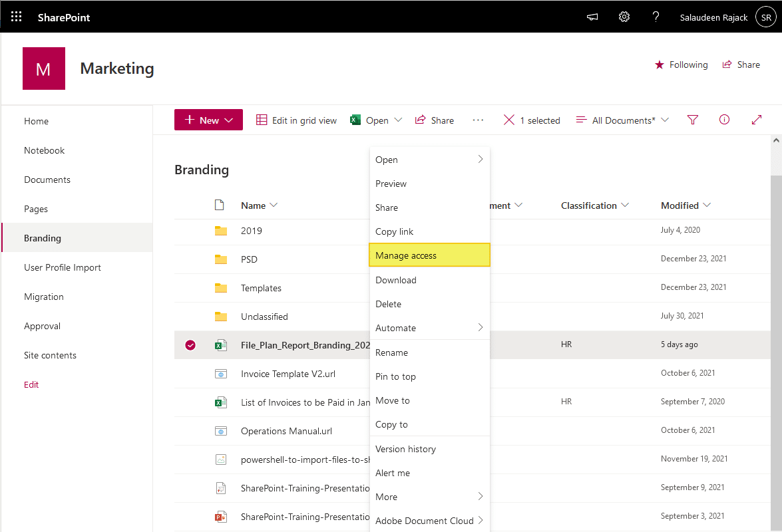Open Invoice Template V2.url

(x=288, y=374)
